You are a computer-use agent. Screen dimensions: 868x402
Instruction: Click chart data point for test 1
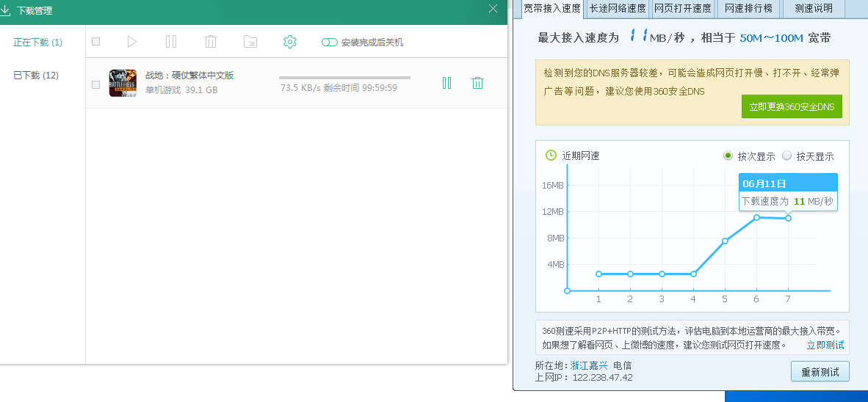click(x=598, y=274)
